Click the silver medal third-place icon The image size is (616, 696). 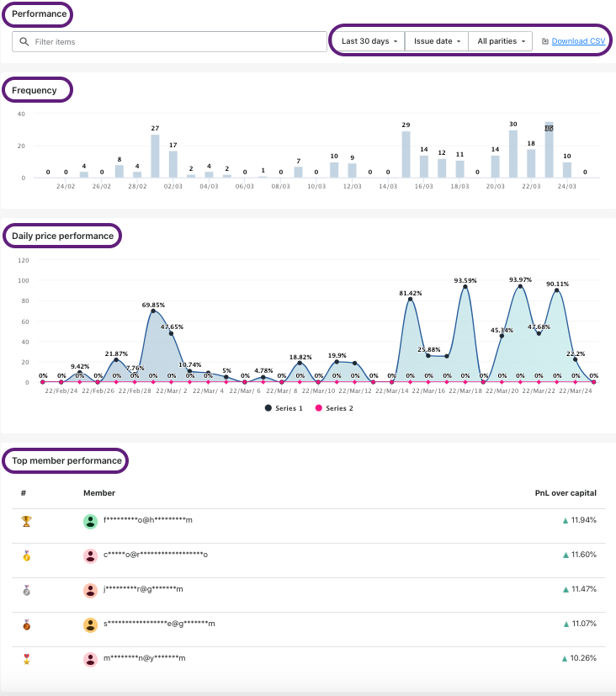tap(26, 590)
